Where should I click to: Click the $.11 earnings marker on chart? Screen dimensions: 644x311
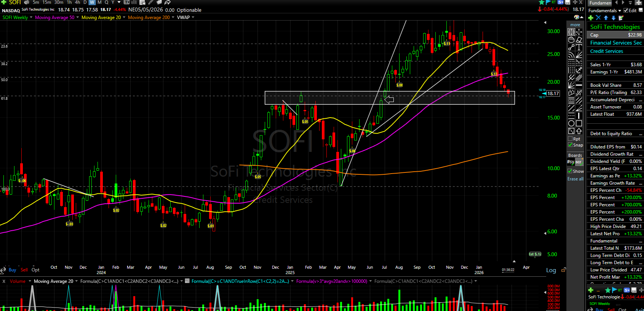447,44
